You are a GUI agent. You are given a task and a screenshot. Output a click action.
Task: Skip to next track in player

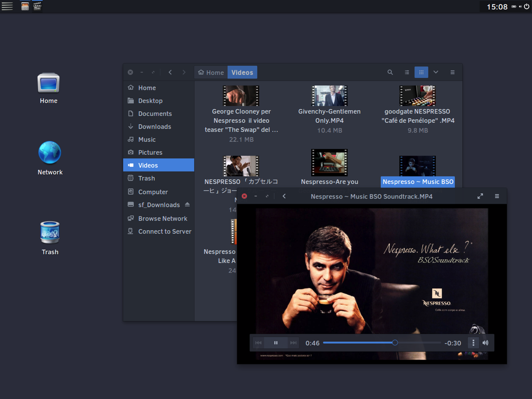tap(293, 343)
